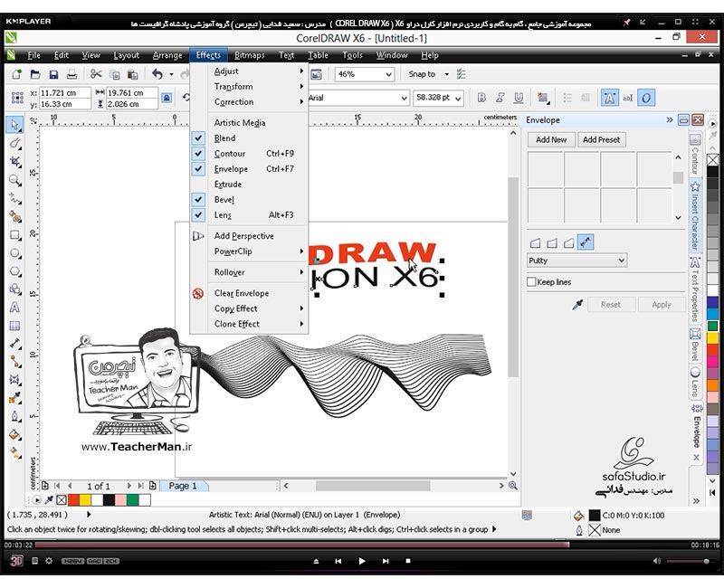Select the Fill tool bucket

pos(15,434)
